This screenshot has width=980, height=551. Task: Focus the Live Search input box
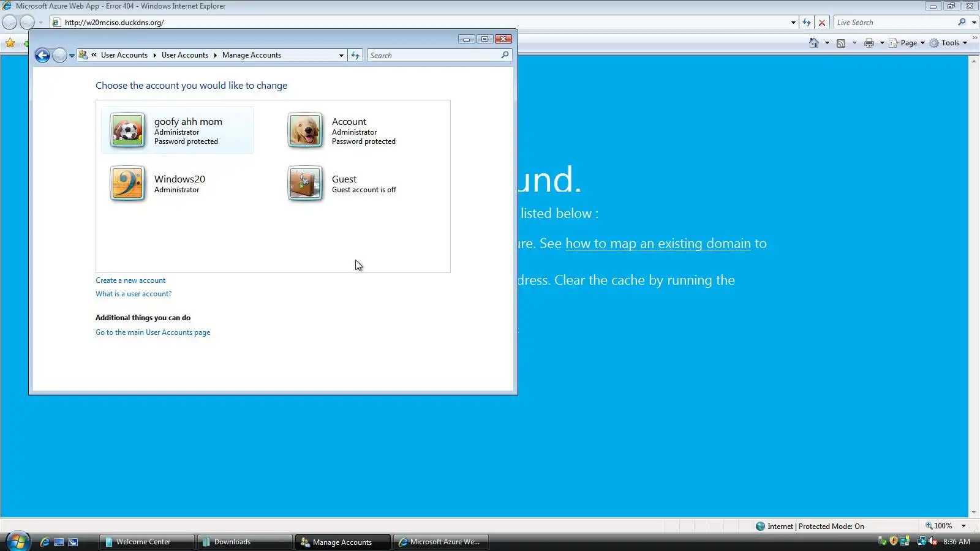click(x=895, y=23)
